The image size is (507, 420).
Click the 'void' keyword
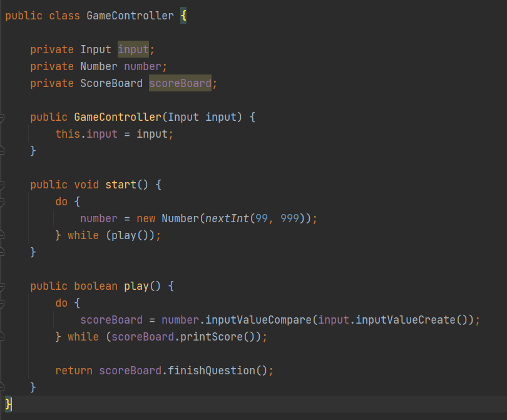(86, 185)
